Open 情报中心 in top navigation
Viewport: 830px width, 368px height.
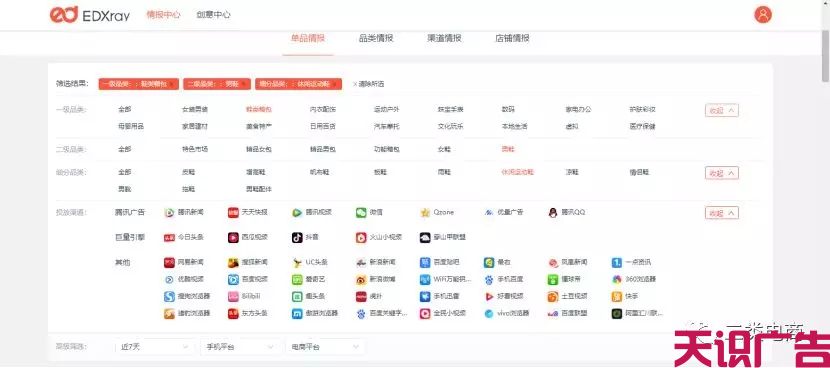point(163,15)
